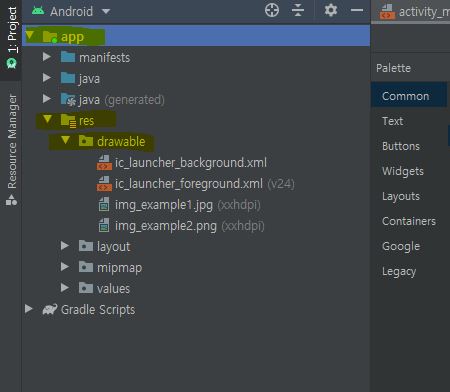Expand the mipmap folder arrow
This screenshot has width=450, height=392.
pyautogui.click(x=65, y=267)
